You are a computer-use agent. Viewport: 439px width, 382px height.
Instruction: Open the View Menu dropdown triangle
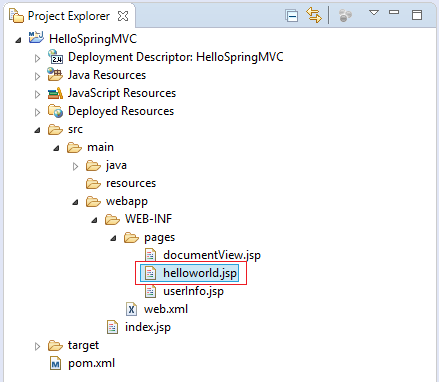[374, 13]
